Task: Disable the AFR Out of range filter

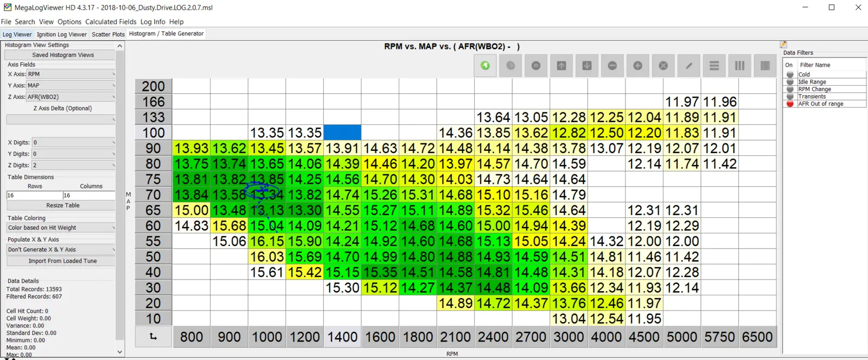Action: (790, 104)
